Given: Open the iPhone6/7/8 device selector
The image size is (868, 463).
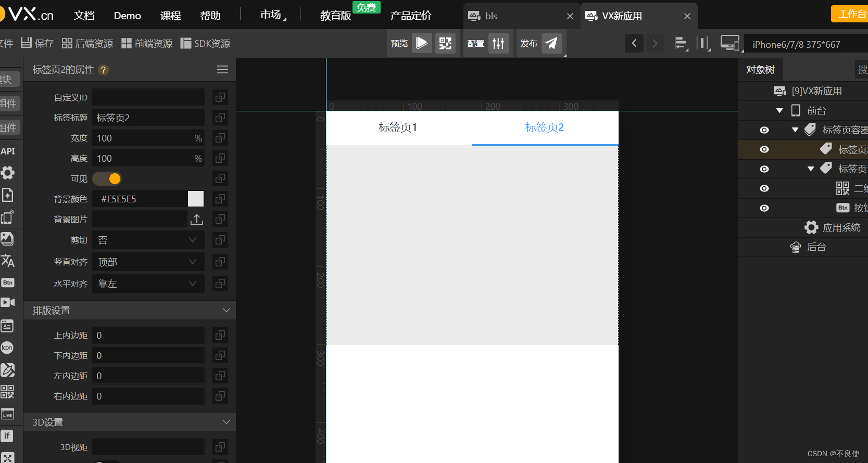Looking at the screenshot, I should [806, 44].
